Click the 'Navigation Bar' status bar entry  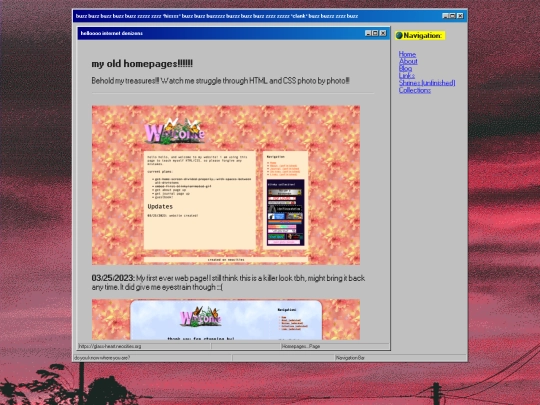tap(350, 358)
